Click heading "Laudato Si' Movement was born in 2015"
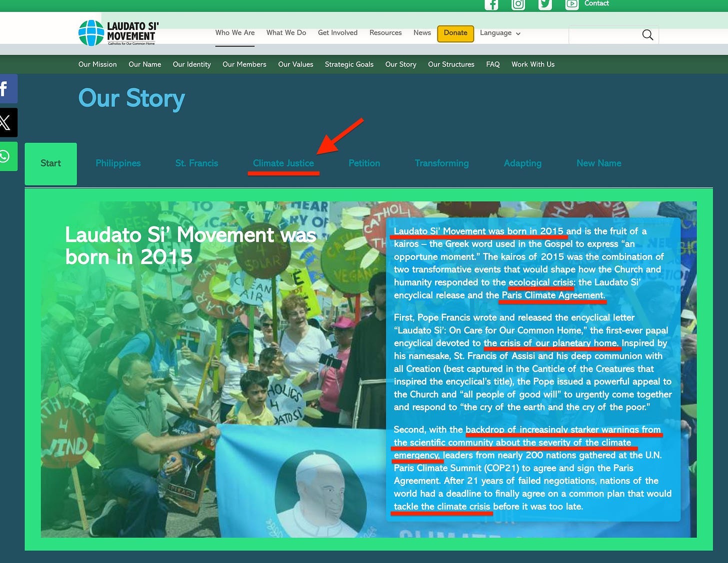Screen dimensions: 728x563 pos(190,246)
